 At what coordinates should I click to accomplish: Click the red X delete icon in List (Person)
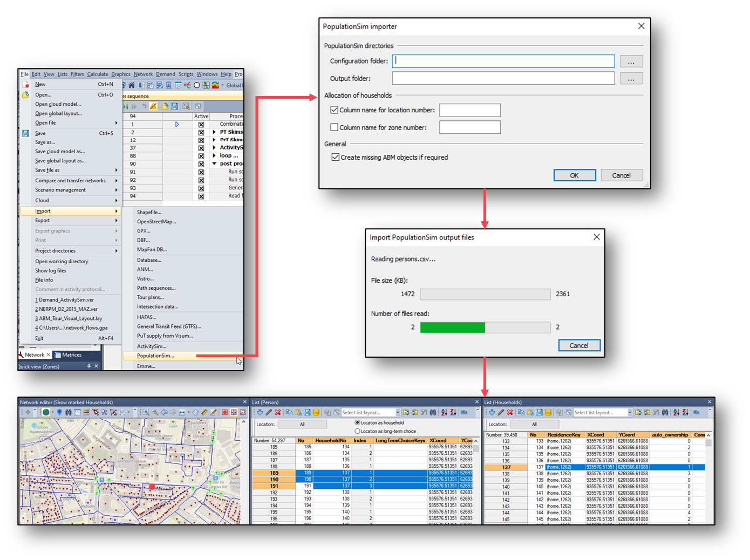coord(277,412)
